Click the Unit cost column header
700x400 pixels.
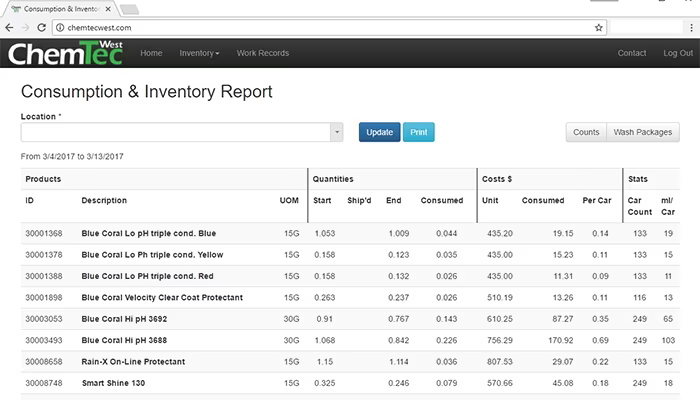coord(490,200)
